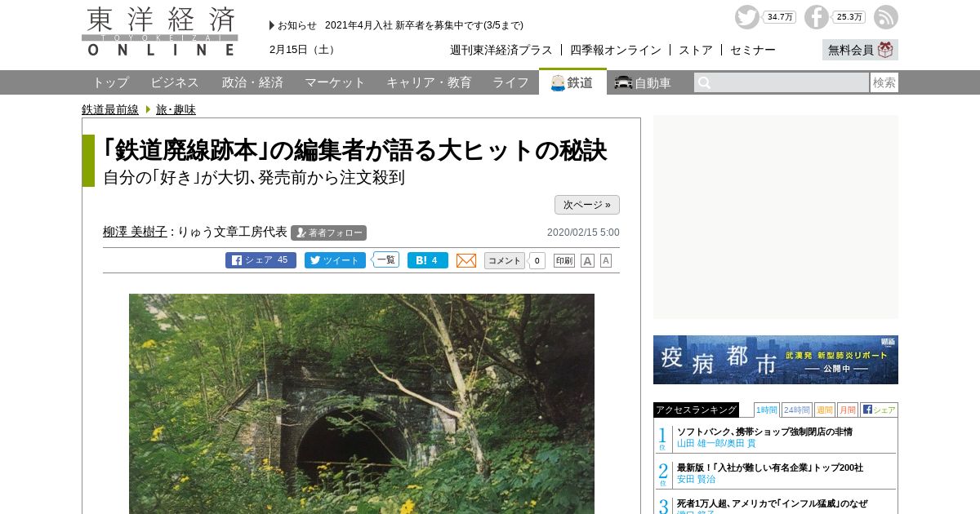Open the 政治・経済 nav tab
The image size is (980, 514).
coord(252,82)
